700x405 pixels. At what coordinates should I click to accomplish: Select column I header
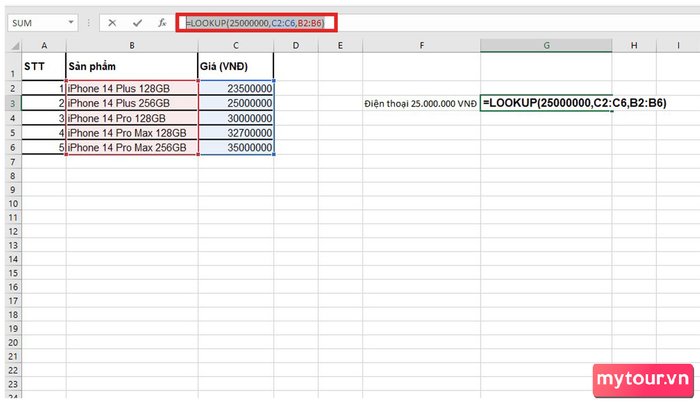pyautogui.click(x=678, y=46)
